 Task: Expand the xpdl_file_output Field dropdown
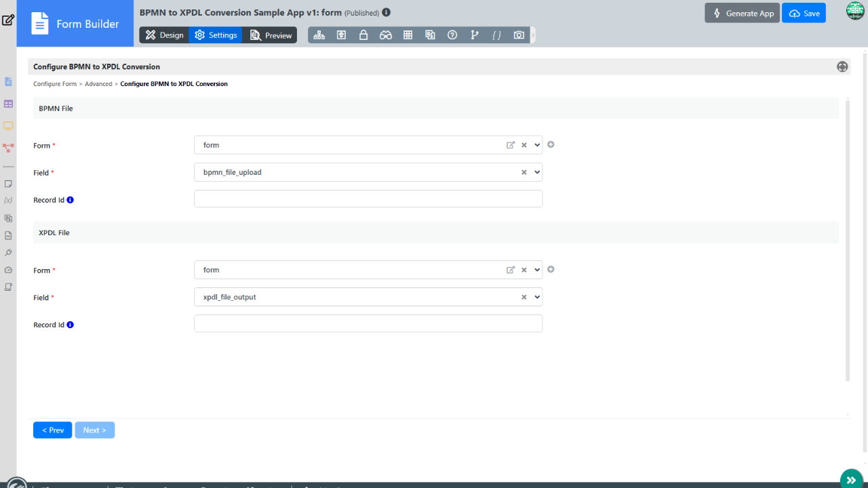[538, 297]
